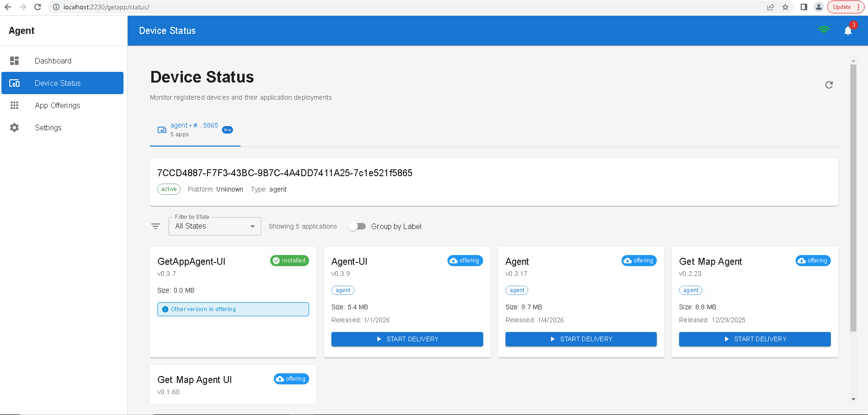Click the device icon in agent tab
Screen dimensions: 868x415
pos(162,130)
